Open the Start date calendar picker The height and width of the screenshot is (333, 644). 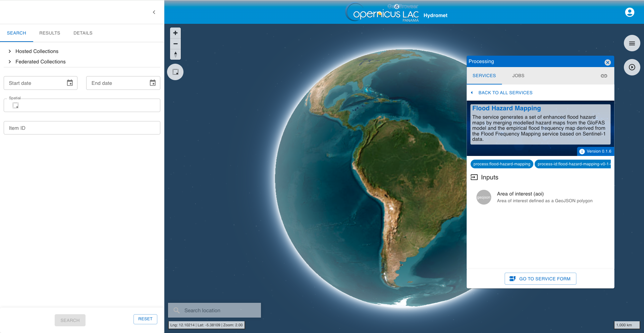click(70, 83)
